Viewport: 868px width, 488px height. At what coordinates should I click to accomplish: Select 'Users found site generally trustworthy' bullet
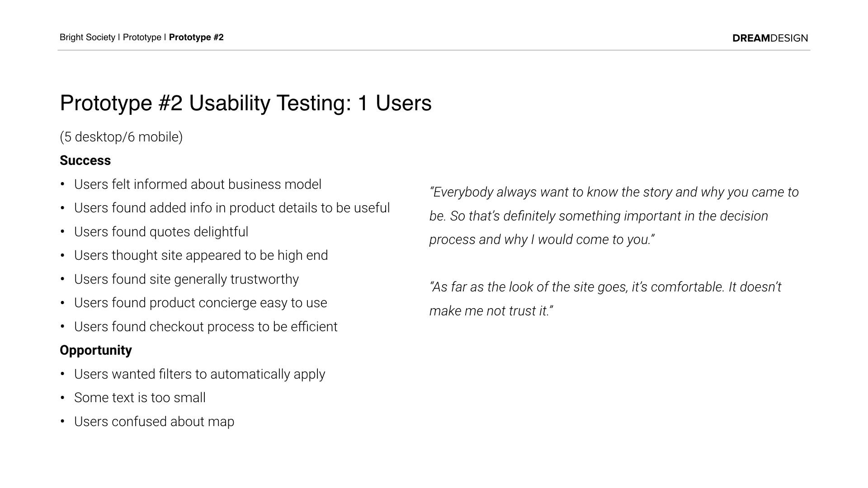pos(186,279)
